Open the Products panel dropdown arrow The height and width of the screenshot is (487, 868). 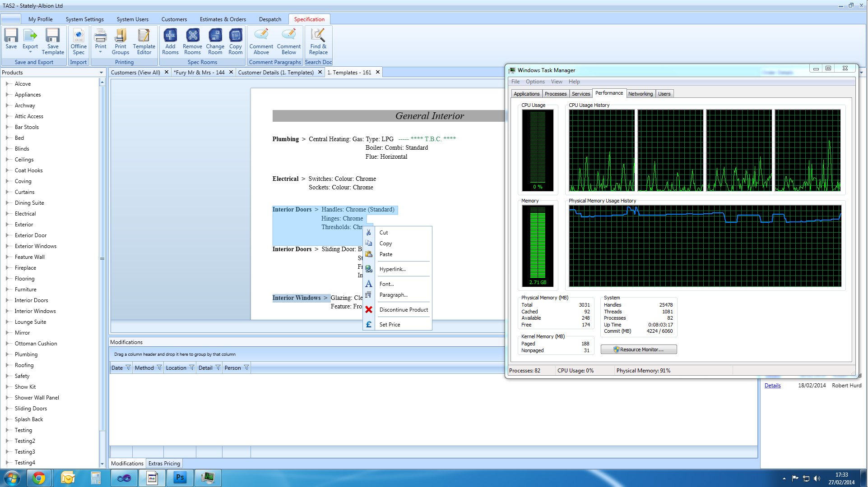click(101, 73)
